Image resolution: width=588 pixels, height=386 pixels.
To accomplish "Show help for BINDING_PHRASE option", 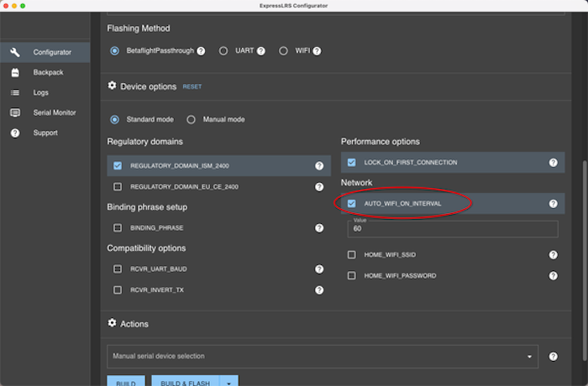I will point(319,227).
